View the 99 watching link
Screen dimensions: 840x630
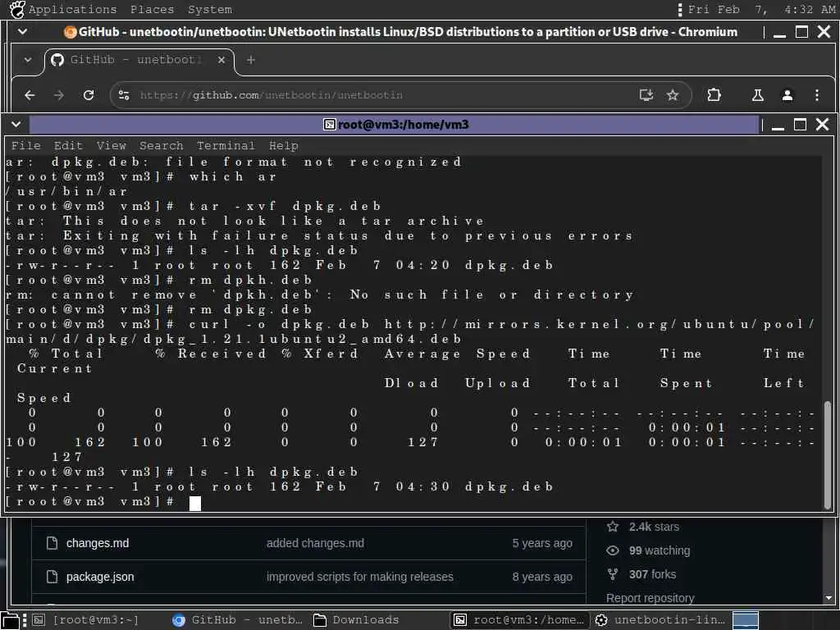point(660,550)
